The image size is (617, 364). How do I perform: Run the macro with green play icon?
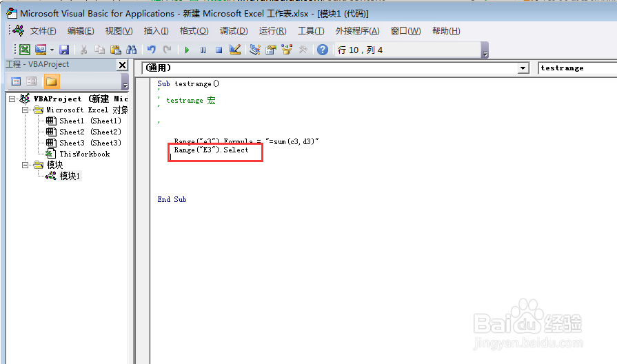tap(187, 50)
